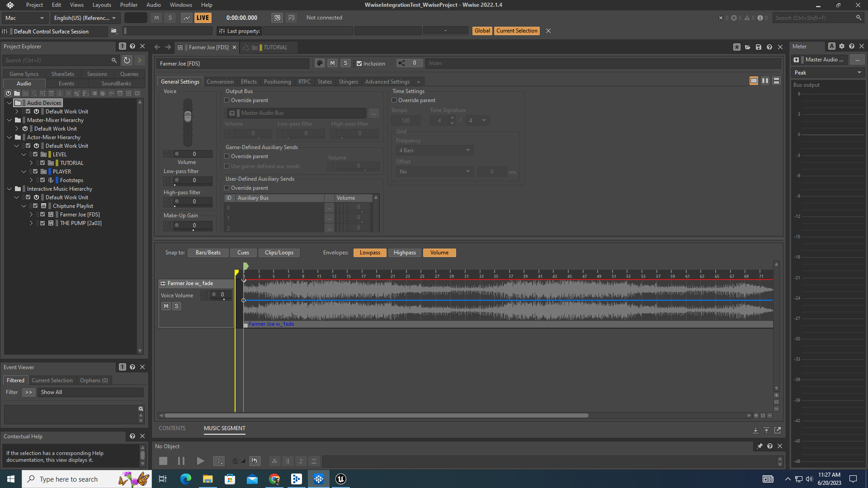Solo Farmer Joe object with S button

tap(345, 63)
